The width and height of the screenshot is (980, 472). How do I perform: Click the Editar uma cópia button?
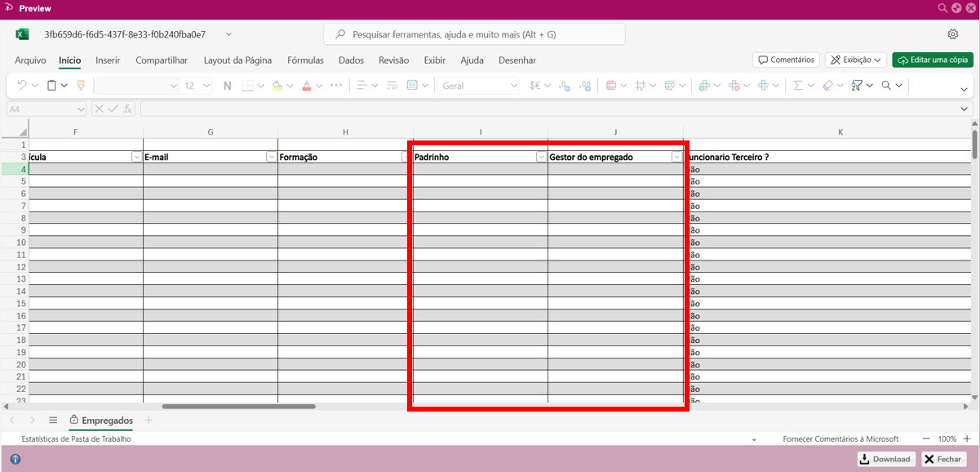pos(933,60)
